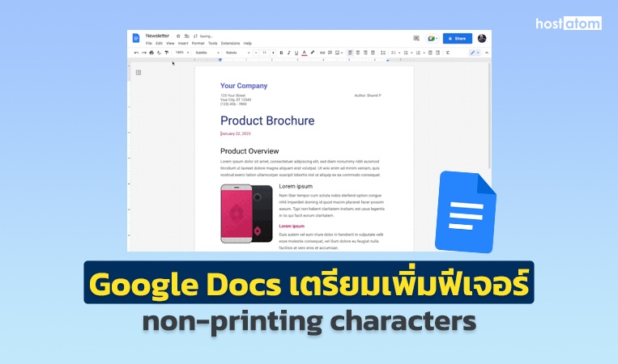Select the phone product image
Screen dimensions: 618x364
[247, 214]
